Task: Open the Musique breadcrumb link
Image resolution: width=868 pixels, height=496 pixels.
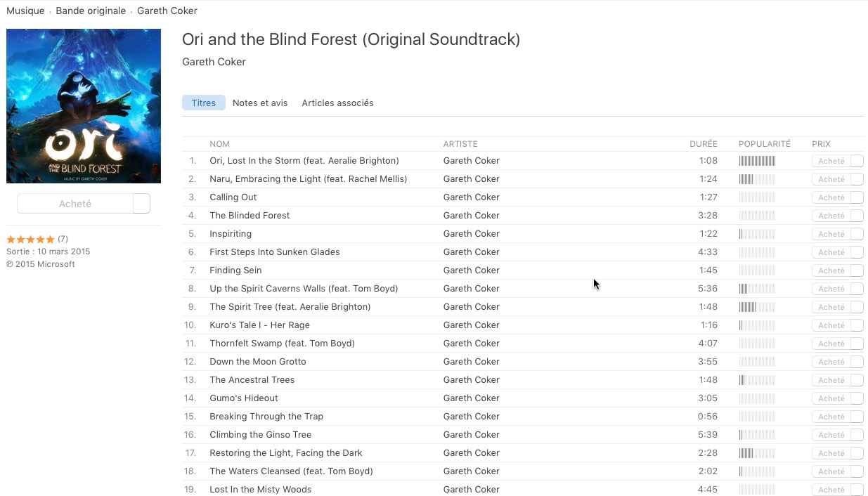Action: click(25, 11)
